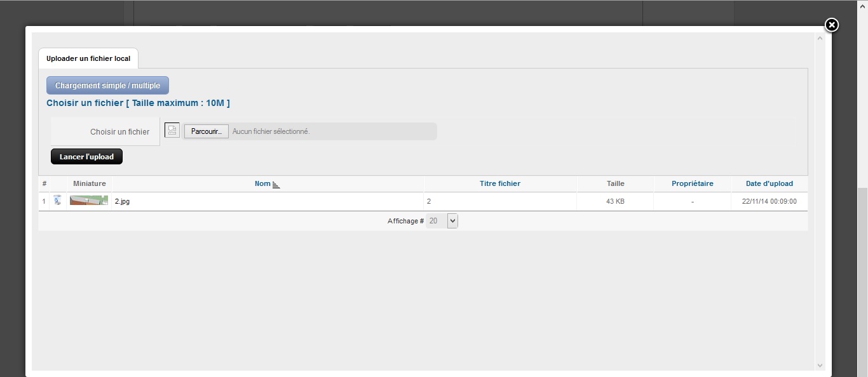Click the page scrollbar thumb on right edge
Viewport: 868px width, 377px height.
[862, 282]
